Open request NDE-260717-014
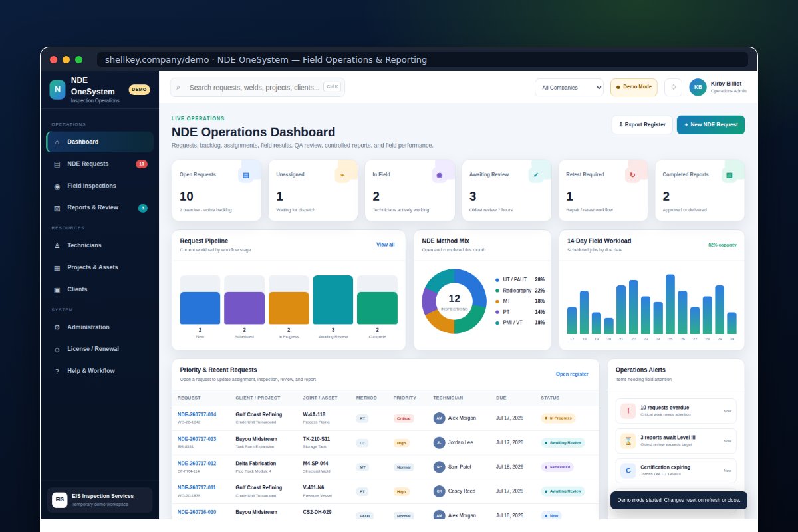This screenshot has width=798, height=532. click(x=196, y=414)
